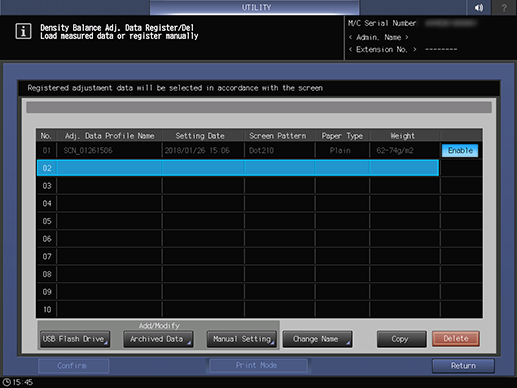Click the Confirm button
The image size is (517, 388).
click(74, 366)
